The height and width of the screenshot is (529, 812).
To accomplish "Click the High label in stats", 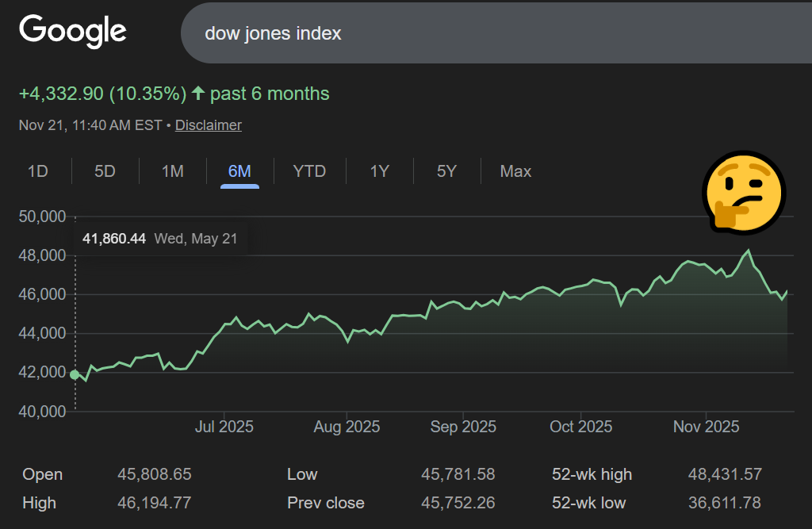I will click(x=40, y=503).
